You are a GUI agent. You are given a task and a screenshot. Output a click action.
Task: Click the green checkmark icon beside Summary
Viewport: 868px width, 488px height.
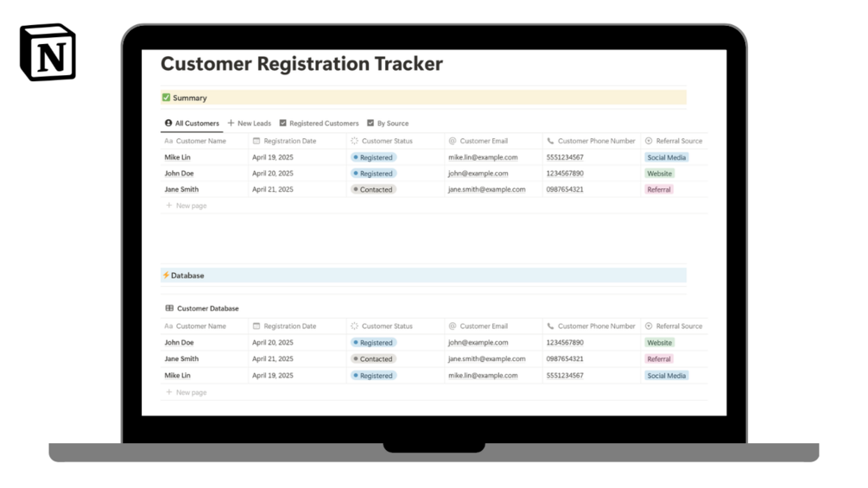click(166, 98)
